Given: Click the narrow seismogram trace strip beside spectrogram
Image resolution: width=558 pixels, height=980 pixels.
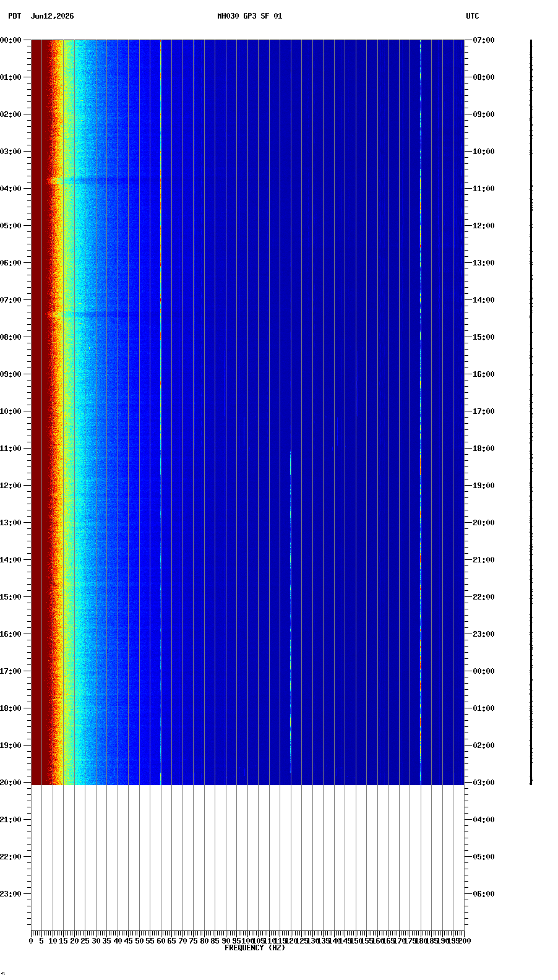Looking at the screenshot, I should pyautogui.click(x=531, y=412).
